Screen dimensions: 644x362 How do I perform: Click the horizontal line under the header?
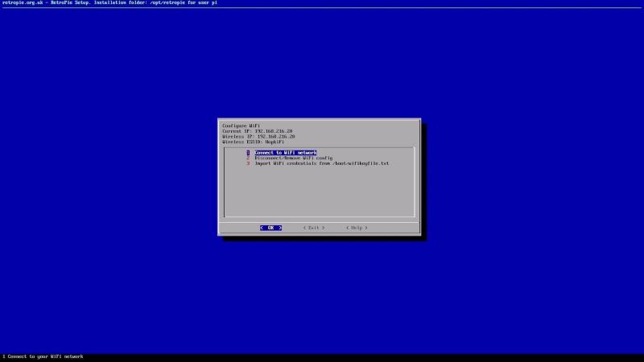tap(322, 8)
